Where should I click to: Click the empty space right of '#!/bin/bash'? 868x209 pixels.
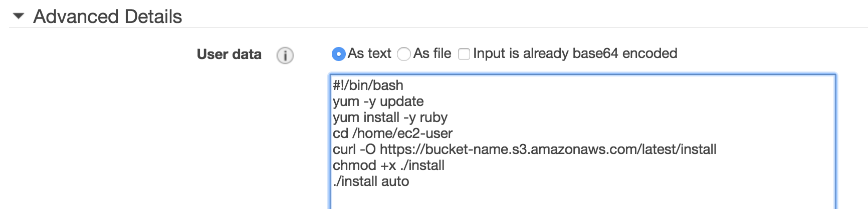[601, 85]
